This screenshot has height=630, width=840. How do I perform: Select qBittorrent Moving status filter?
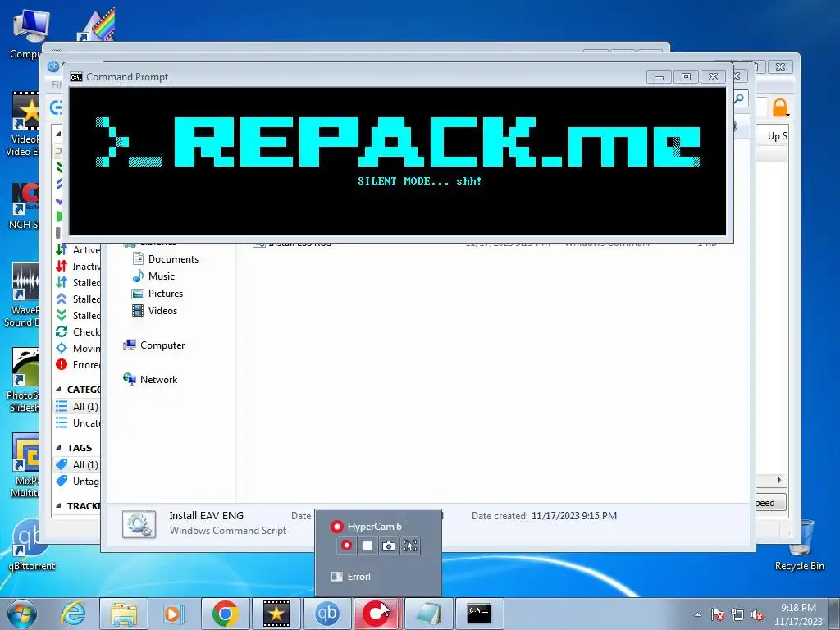pyautogui.click(x=78, y=348)
